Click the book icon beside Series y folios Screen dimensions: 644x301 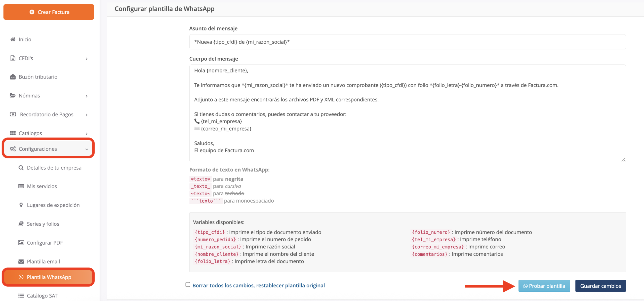click(21, 224)
